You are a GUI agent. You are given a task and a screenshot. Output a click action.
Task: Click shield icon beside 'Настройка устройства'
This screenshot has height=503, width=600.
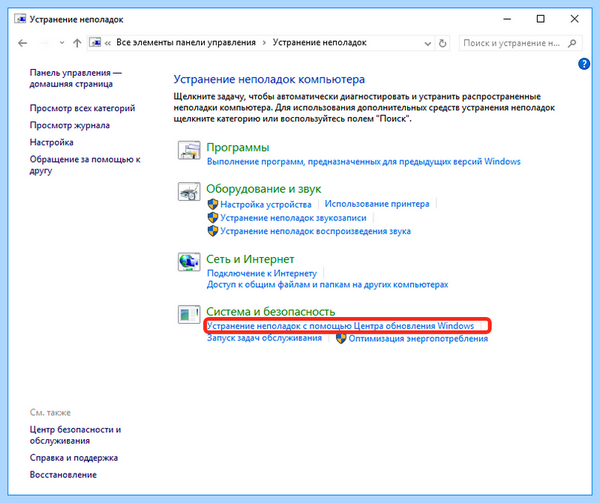pos(213,204)
